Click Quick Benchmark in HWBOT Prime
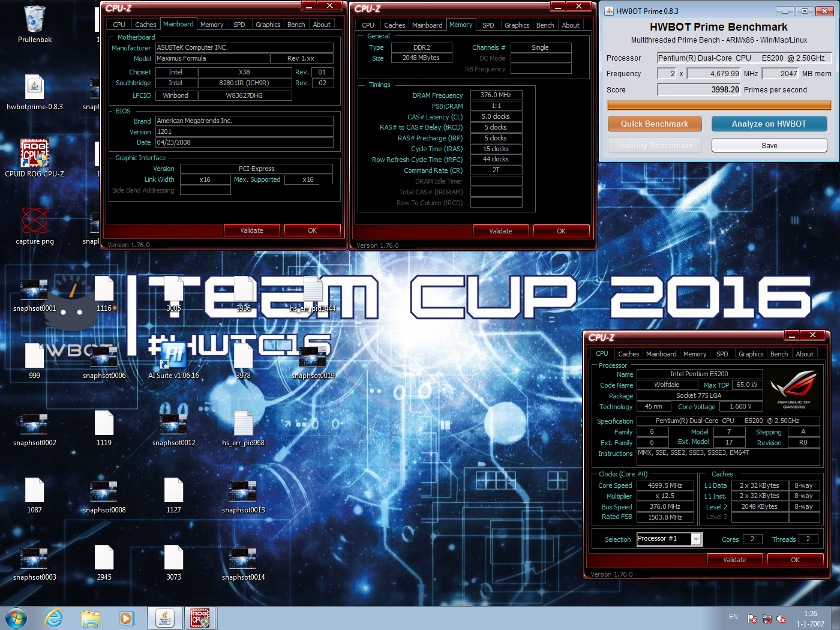Screen dimensions: 840x630 tap(655, 124)
